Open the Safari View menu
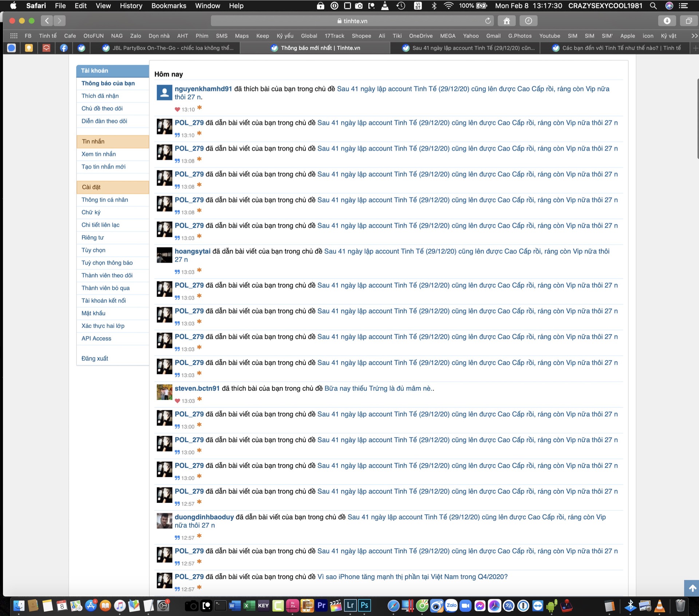Image resolution: width=699 pixels, height=616 pixels. 103,6
